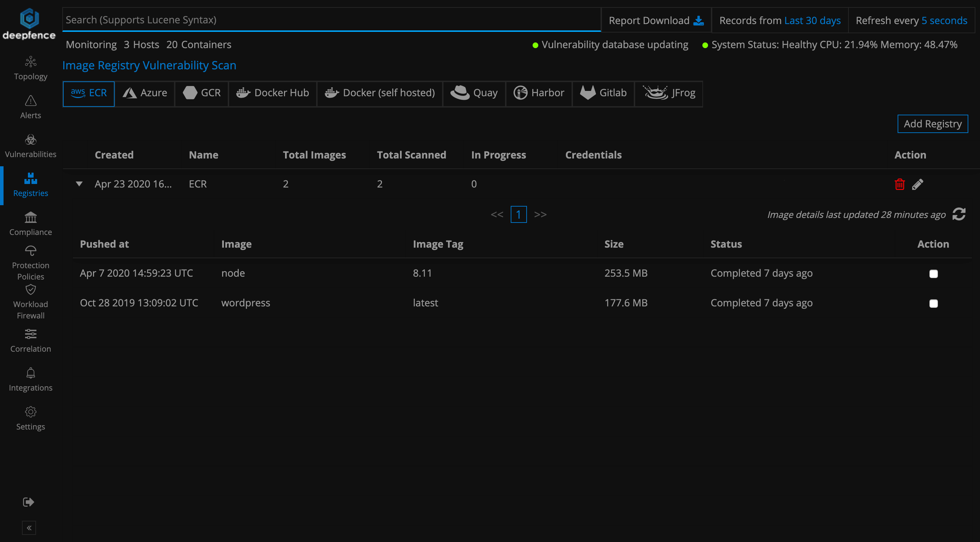Open the Compliance section icon
The width and height of the screenshot is (980, 542).
tap(30, 218)
